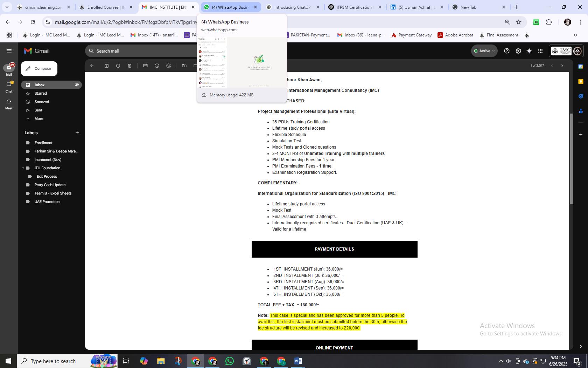Screen dimensions: 588x368
Task: Expand Active status dropdown
Action: click(x=484, y=51)
